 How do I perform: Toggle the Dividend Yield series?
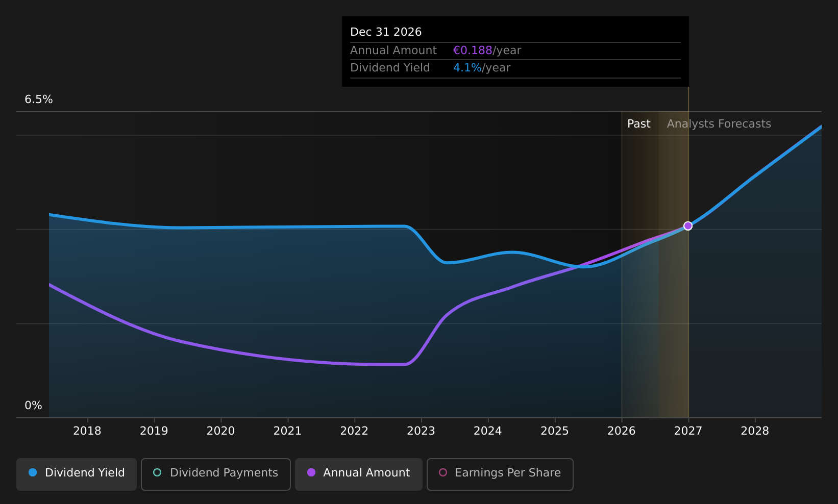point(77,474)
